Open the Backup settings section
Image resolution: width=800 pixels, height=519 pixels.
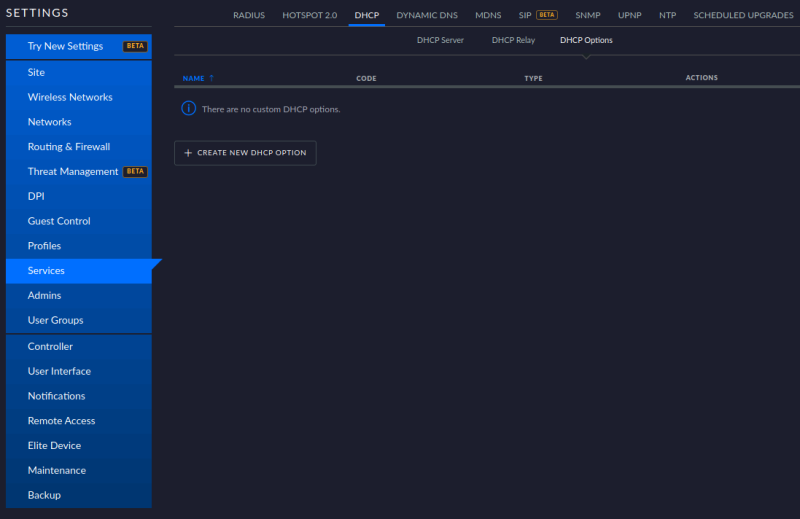coord(79,496)
